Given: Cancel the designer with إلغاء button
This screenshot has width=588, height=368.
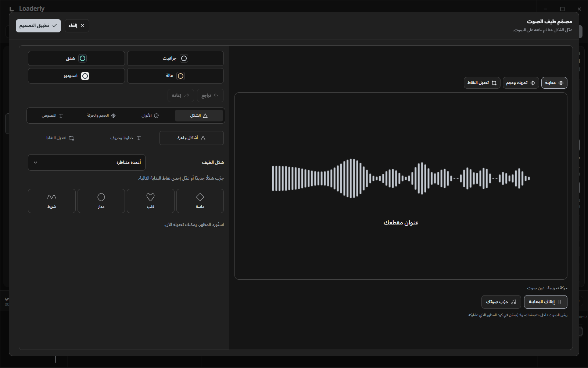Looking at the screenshot, I should [x=77, y=26].
